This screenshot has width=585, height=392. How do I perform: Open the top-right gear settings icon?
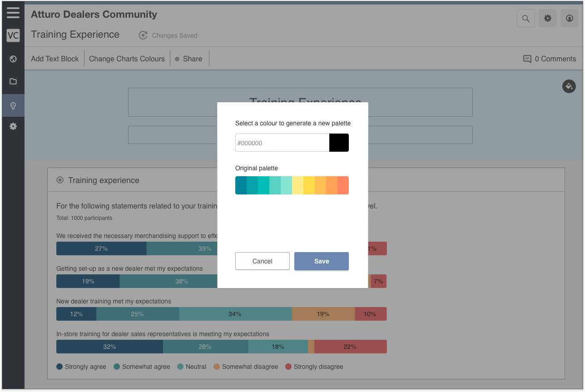pyautogui.click(x=548, y=19)
